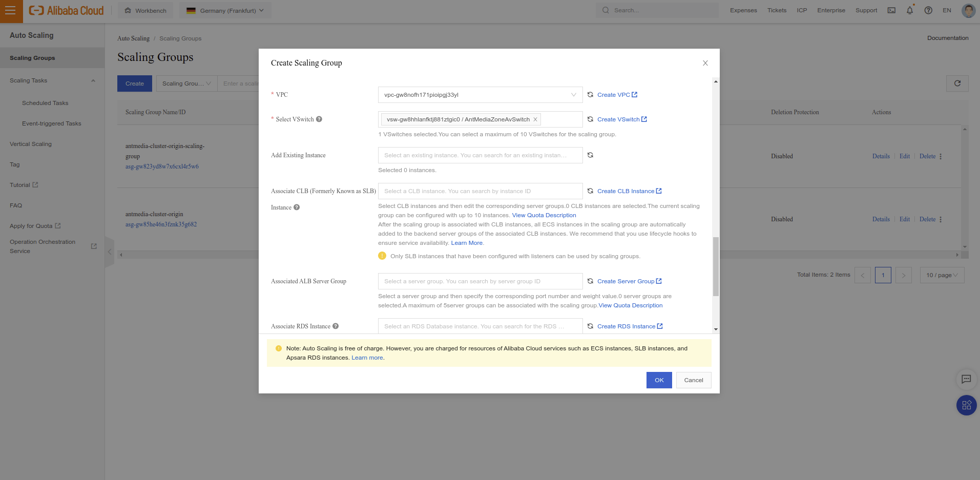Open the CLB instance selector
Viewport: 980px width, 480px height.
pyautogui.click(x=481, y=191)
